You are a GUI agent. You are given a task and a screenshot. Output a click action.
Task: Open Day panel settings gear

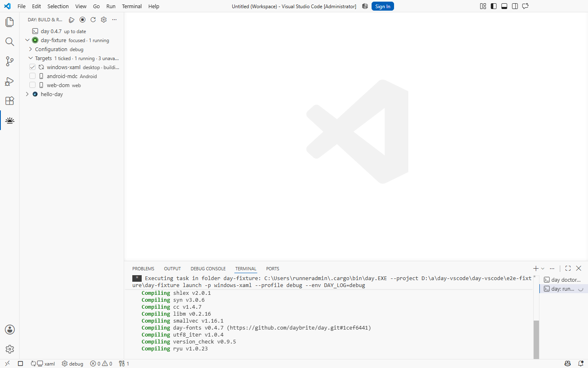coord(104,20)
